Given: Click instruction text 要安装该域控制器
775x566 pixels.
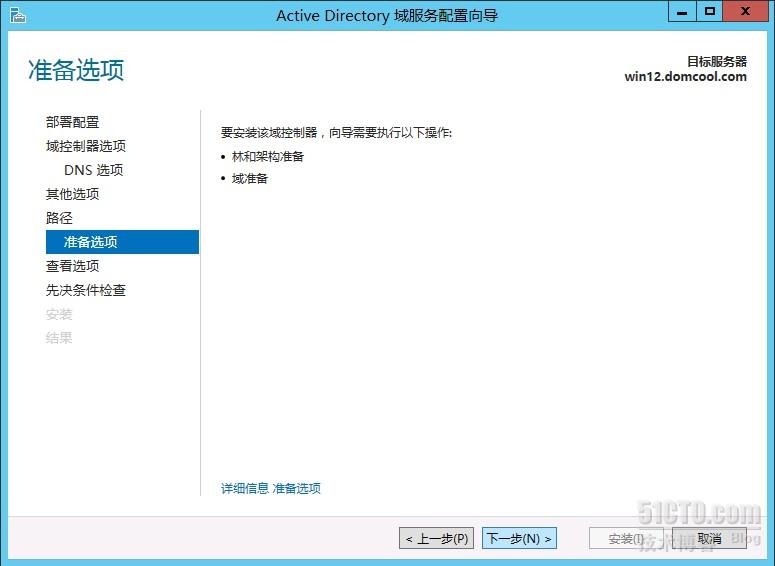Looking at the screenshot, I should tap(336, 132).
